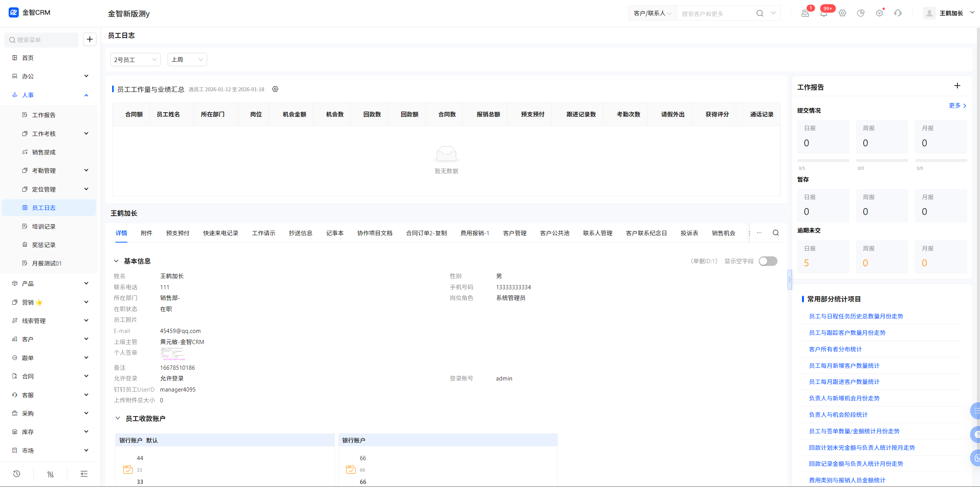Click the pie chart statistics icon in header
The width and height of the screenshot is (980, 487).
click(x=861, y=13)
